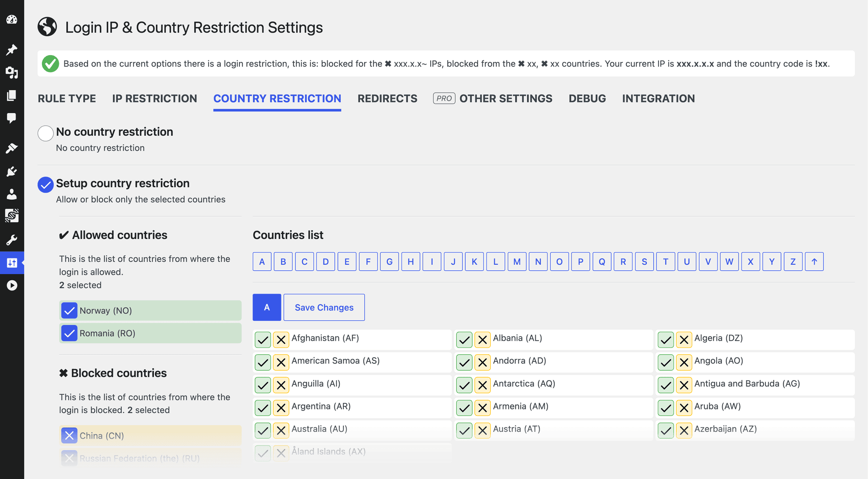Click the green allow check for Algeria (DZ)
The image size is (868, 479).
(x=666, y=340)
